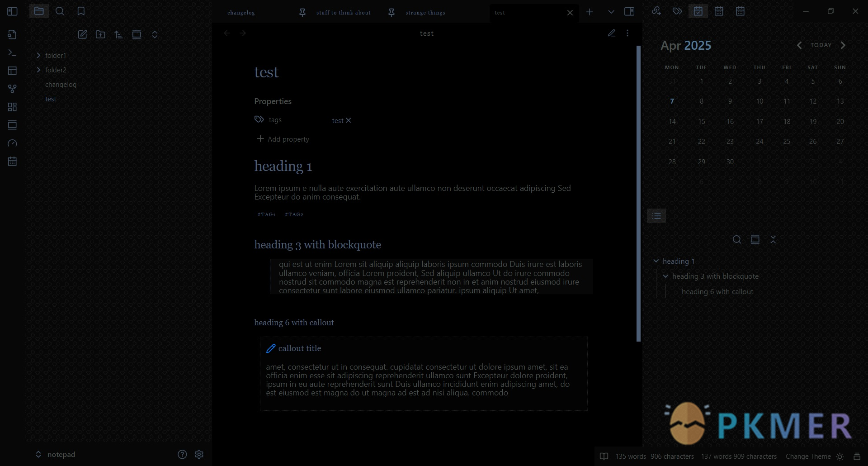Select April 15 in the calendar

pyautogui.click(x=701, y=122)
